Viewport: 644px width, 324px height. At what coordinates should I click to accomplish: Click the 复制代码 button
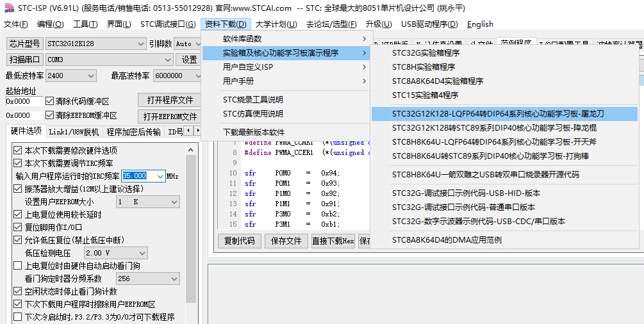pyautogui.click(x=239, y=241)
